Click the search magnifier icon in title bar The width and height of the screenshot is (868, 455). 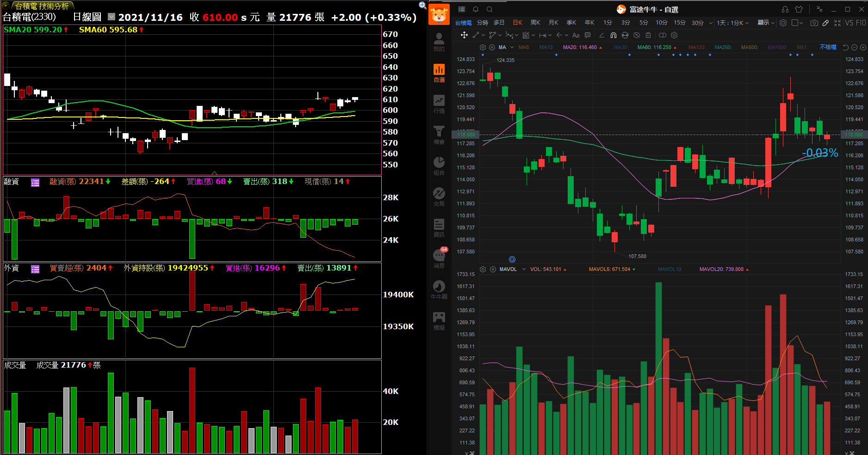coord(489,9)
